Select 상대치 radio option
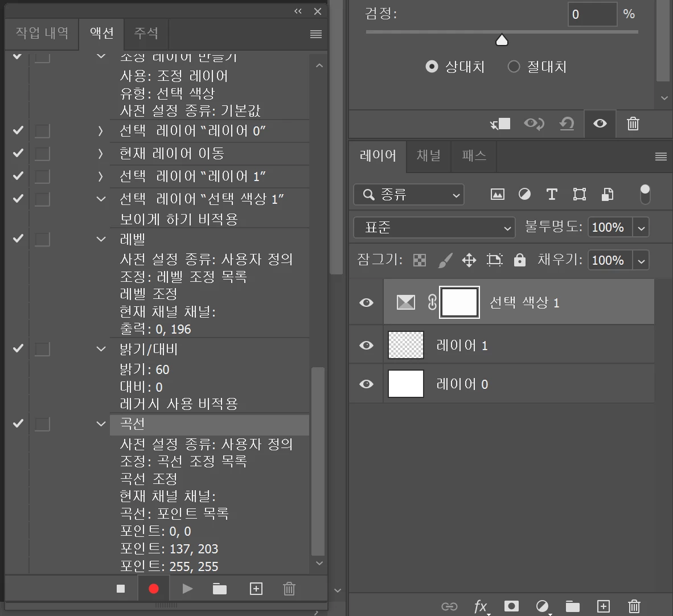The height and width of the screenshot is (616, 673). click(432, 67)
